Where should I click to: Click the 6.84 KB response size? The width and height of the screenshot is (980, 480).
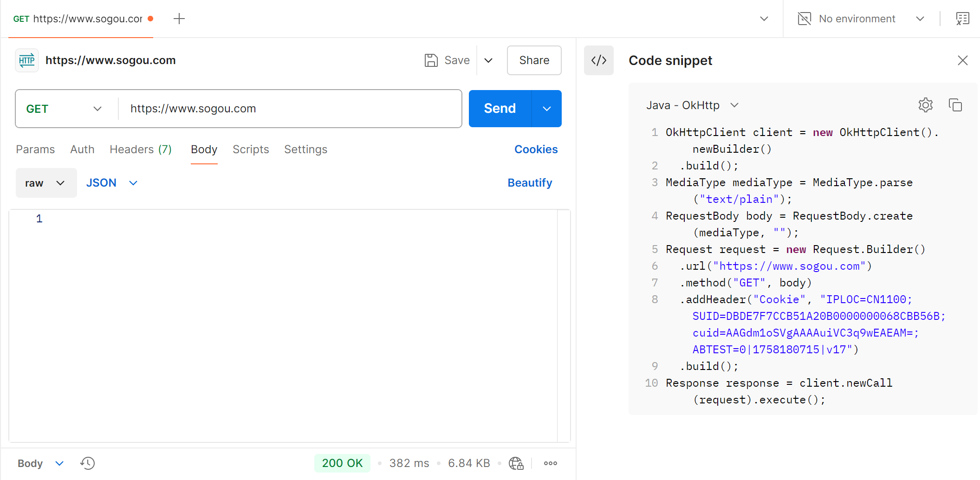[469, 463]
